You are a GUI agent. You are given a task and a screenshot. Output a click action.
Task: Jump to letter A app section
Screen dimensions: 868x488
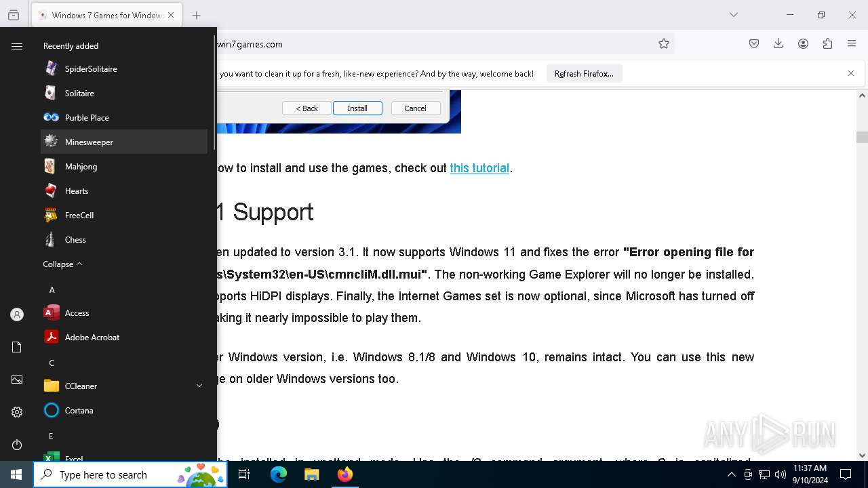pos(52,289)
